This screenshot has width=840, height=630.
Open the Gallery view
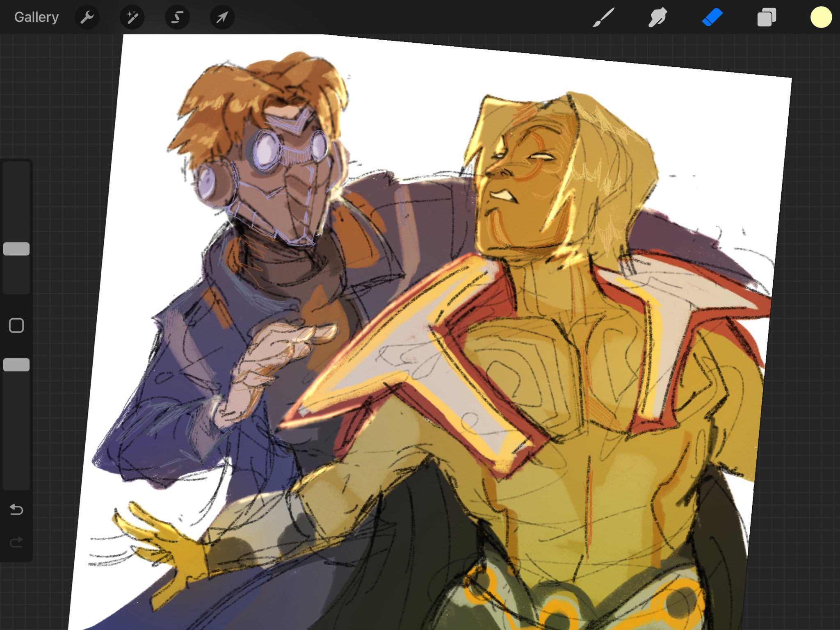(37, 17)
